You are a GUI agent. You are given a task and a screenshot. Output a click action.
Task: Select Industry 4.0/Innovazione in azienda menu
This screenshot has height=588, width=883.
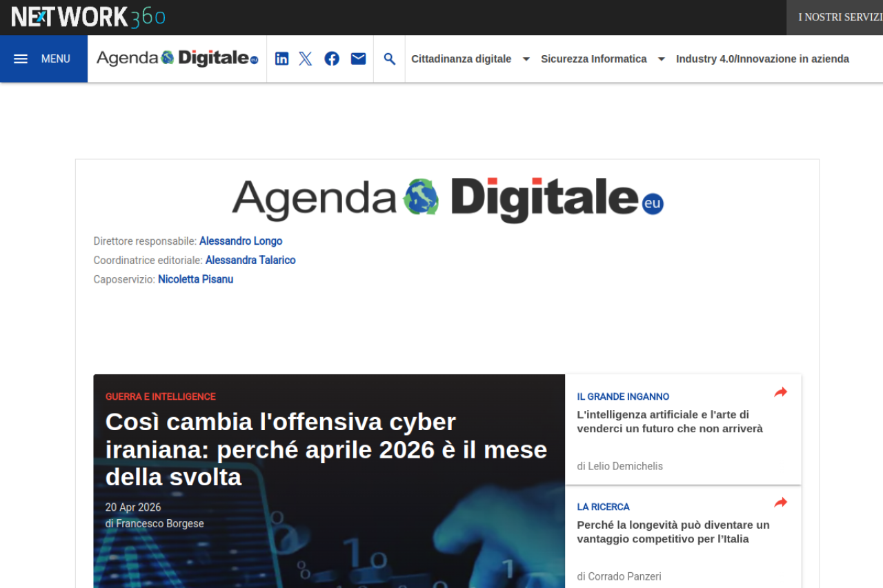762,59
